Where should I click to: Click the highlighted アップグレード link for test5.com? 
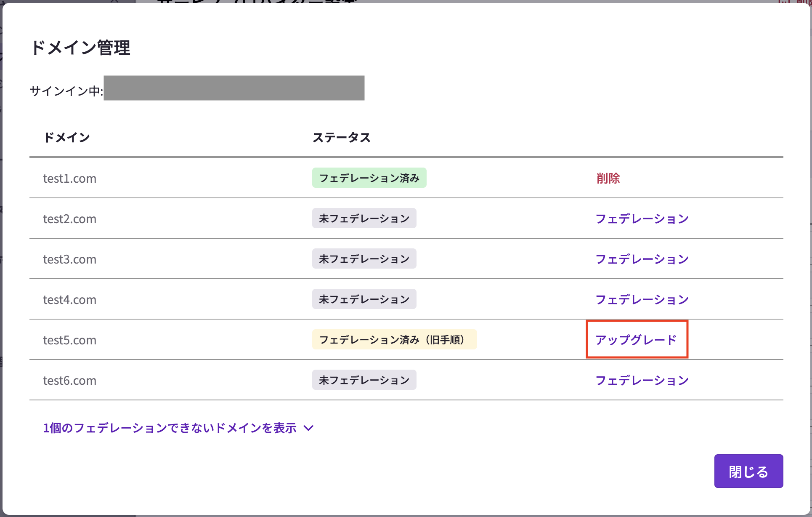636,340
